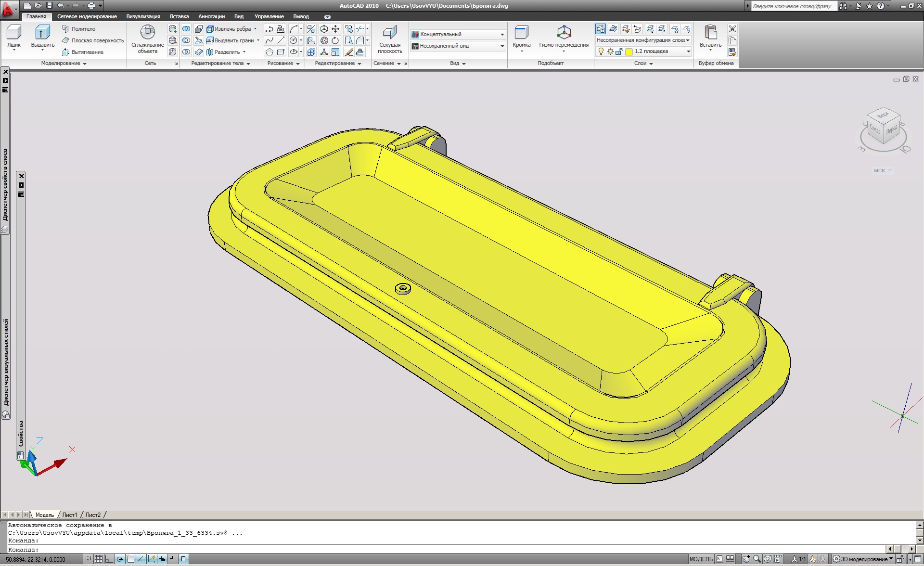The width and height of the screenshot is (924, 566).
Task: Click the МОДЕЛЬ button in status bar
Action: (701, 559)
